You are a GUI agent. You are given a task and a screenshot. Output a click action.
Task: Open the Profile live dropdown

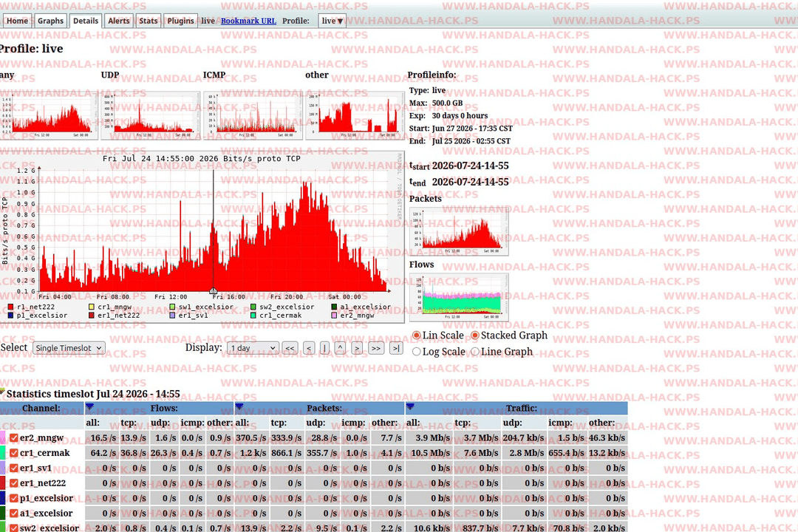coord(332,21)
